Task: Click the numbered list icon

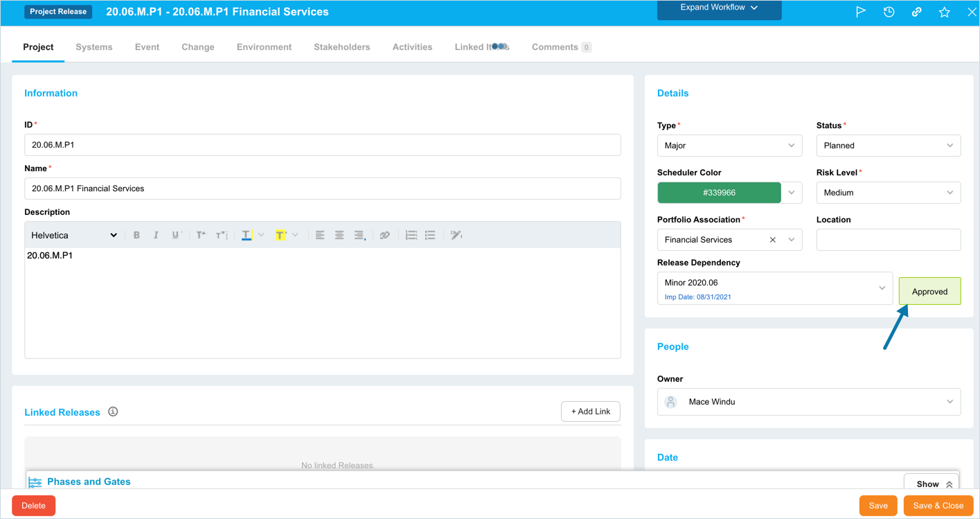Action: pos(411,236)
